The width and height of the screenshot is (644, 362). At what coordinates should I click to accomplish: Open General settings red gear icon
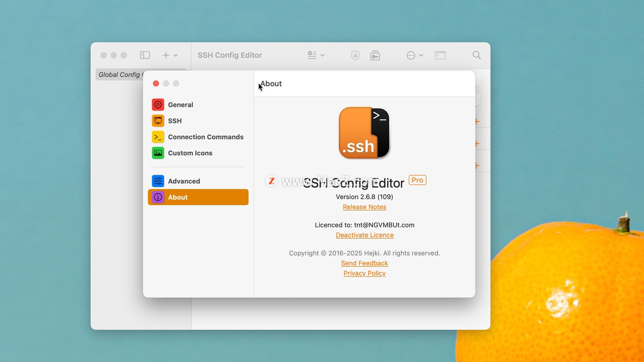click(158, 105)
